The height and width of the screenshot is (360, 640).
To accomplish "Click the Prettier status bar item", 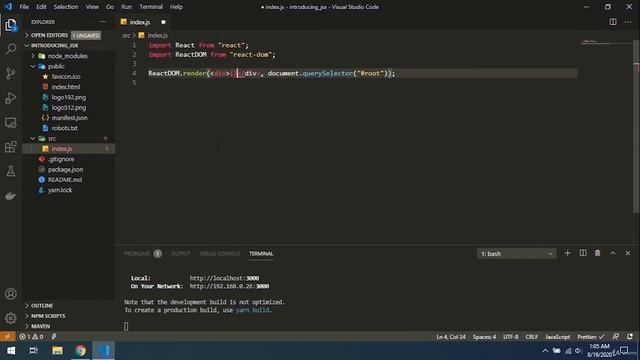I will pos(590,337).
